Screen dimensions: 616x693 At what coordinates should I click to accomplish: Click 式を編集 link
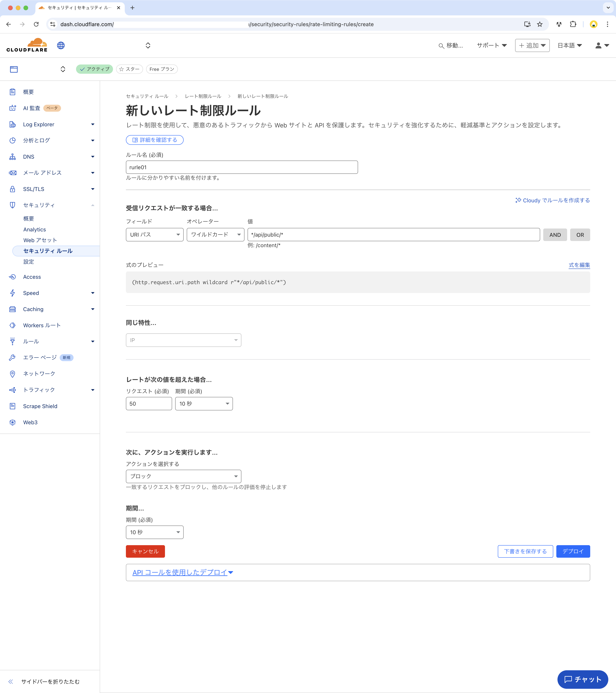tap(579, 265)
